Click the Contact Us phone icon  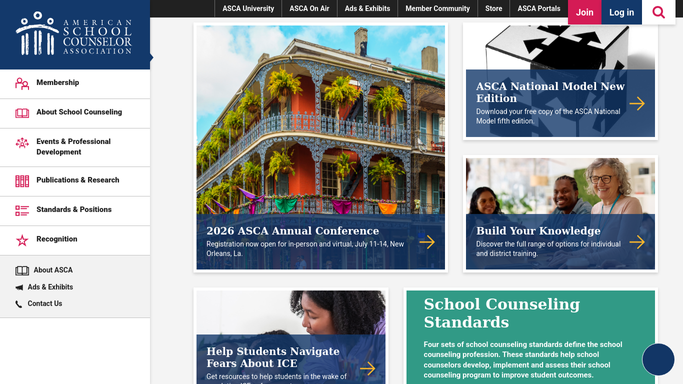tap(19, 304)
